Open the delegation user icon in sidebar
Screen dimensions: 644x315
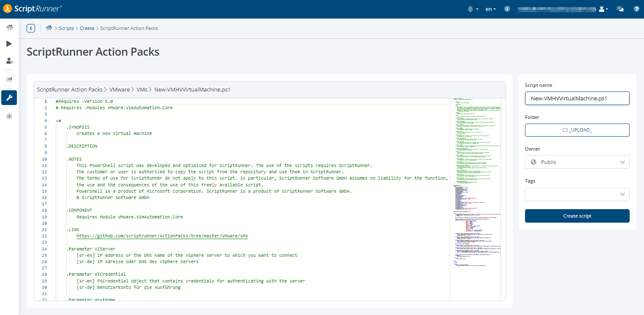coord(9,61)
